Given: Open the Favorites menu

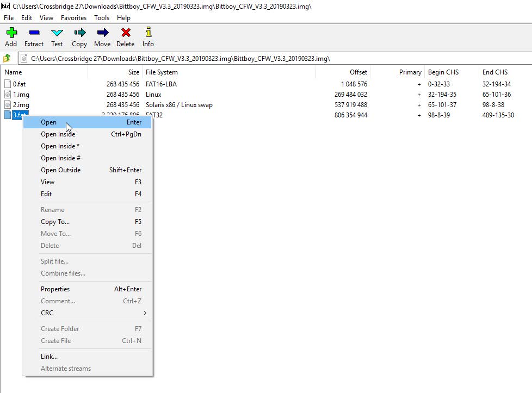Looking at the screenshot, I should (73, 17).
